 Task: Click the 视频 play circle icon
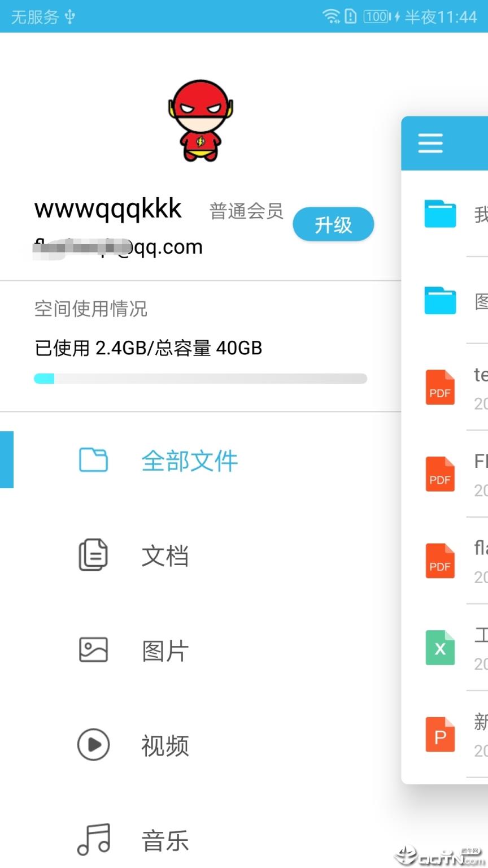[x=93, y=745]
